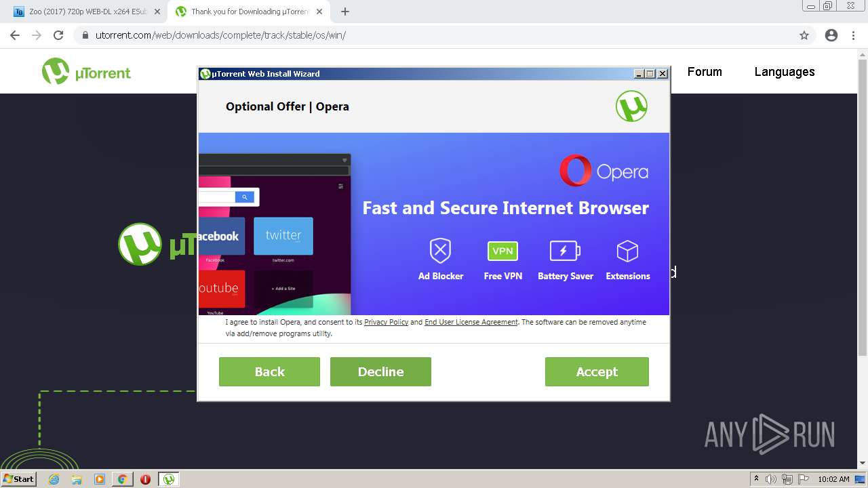Open the Languages menu on µTorrent site

(785, 72)
